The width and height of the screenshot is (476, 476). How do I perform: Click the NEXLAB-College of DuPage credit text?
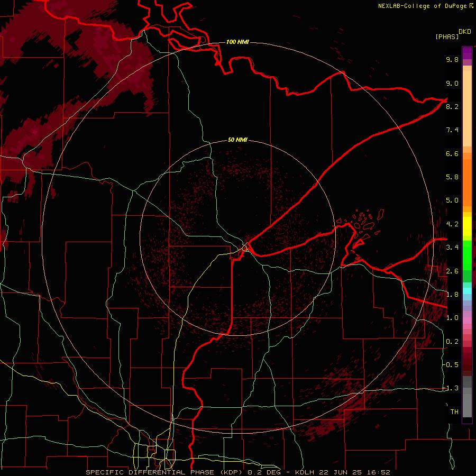tap(425, 6)
